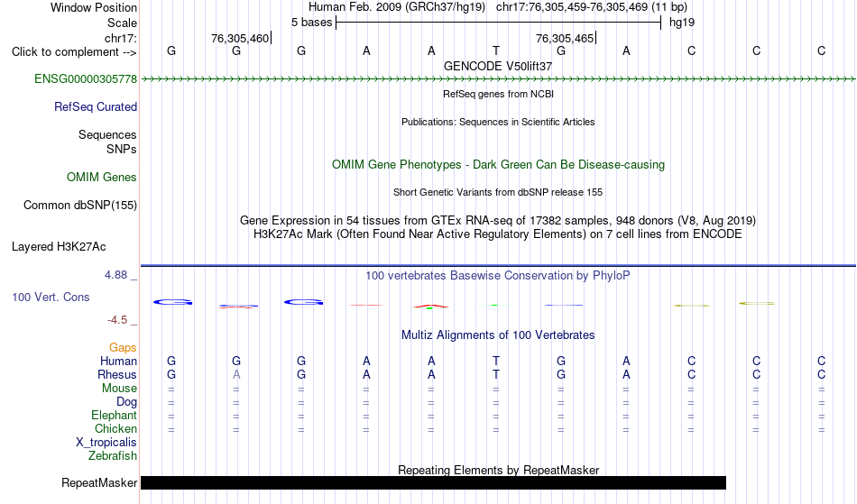857x504 pixels.
Task: Click the Mouse alignment row label
Action: (x=119, y=389)
